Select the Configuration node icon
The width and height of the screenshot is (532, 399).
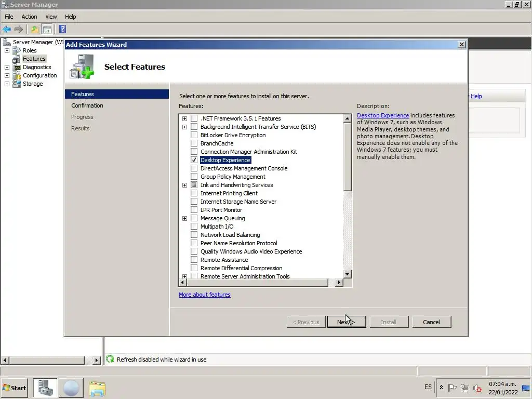17,75
